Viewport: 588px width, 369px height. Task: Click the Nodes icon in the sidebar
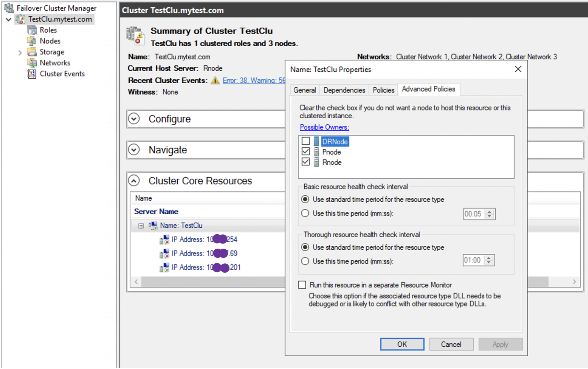point(32,41)
